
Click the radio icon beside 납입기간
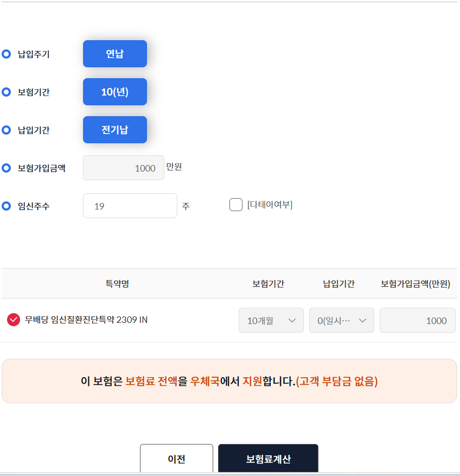tap(6, 130)
